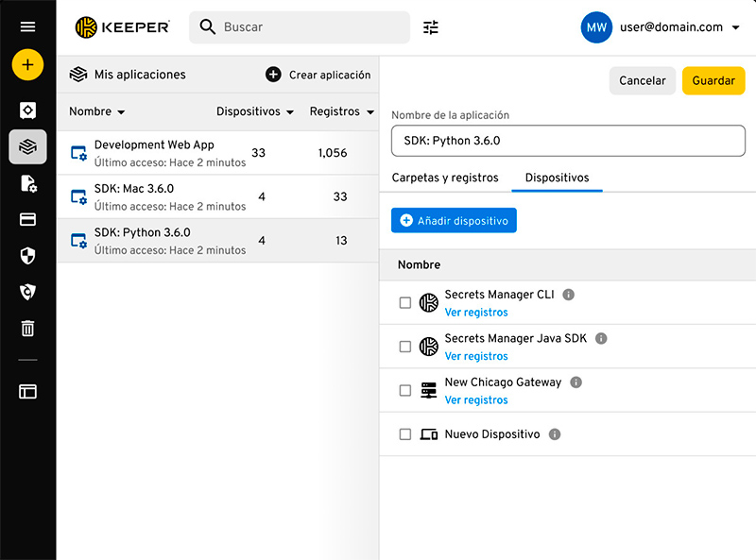Click Ver registros under New Chicago Gateway
The image size is (756, 560).
coord(476,400)
